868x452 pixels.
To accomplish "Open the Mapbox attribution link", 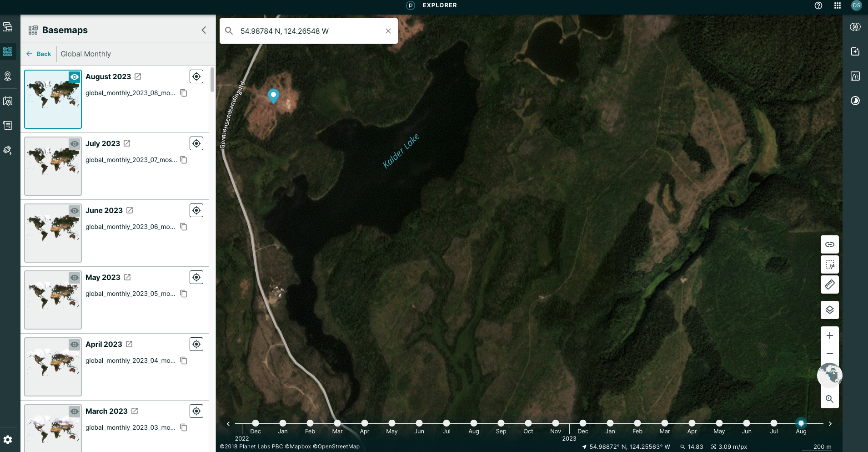I will click(x=298, y=447).
